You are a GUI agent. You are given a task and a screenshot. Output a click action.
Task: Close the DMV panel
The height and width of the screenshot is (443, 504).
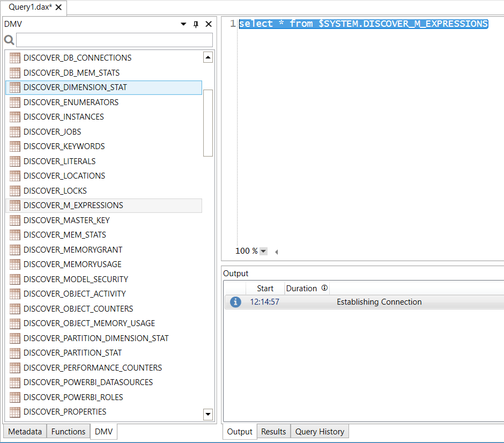coord(209,24)
